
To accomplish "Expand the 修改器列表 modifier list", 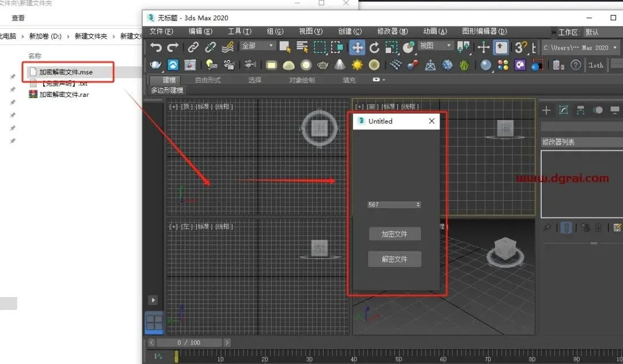I will pyautogui.click(x=581, y=142).
